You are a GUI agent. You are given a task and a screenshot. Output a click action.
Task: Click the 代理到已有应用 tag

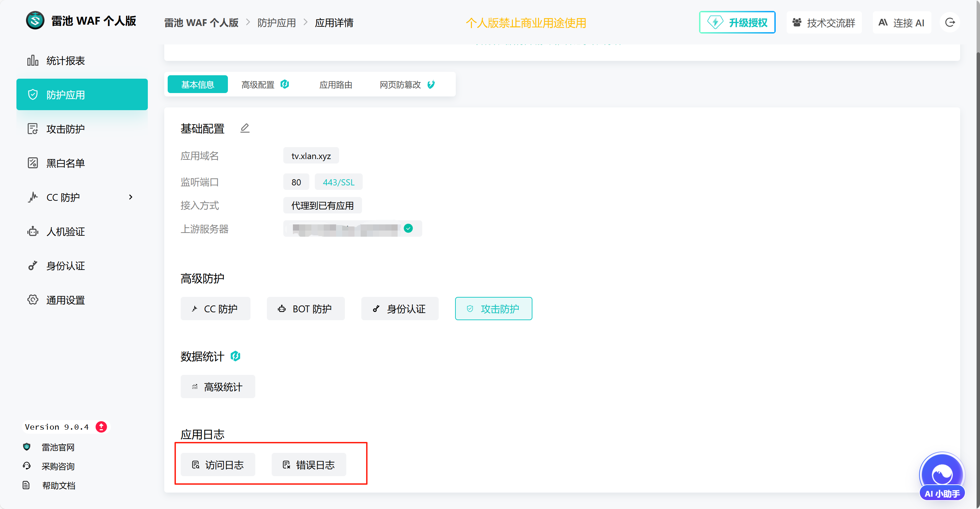[322, 206]
